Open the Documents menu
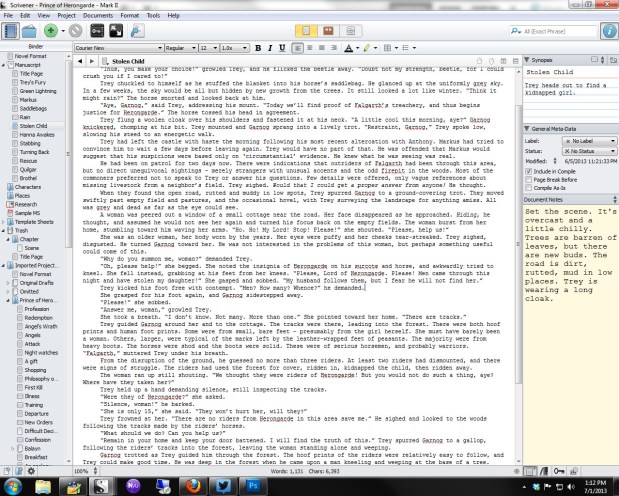The height and width of the screenshot is (496, 619). click(x=98, y=15)
